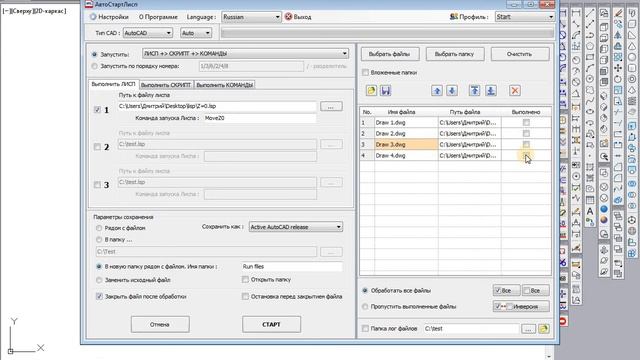Click the Отмена button

click(x=160, y=324)
